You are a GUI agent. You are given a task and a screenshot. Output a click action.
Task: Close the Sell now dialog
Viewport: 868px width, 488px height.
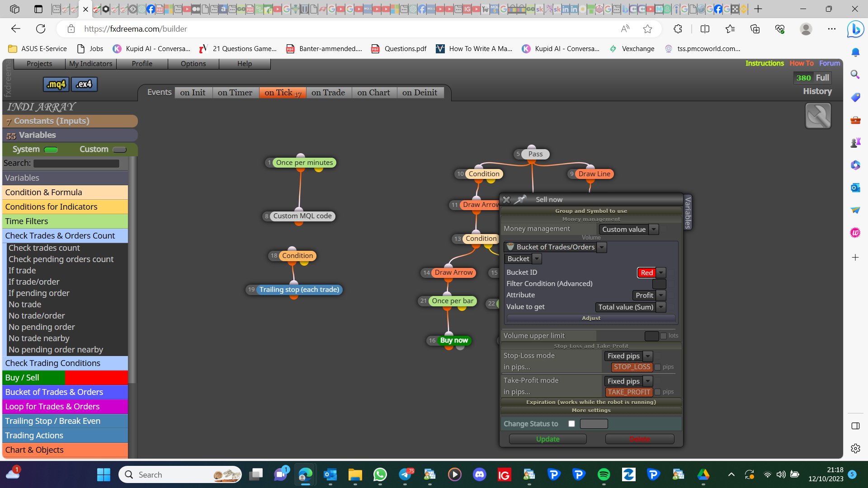click(506, 199)
